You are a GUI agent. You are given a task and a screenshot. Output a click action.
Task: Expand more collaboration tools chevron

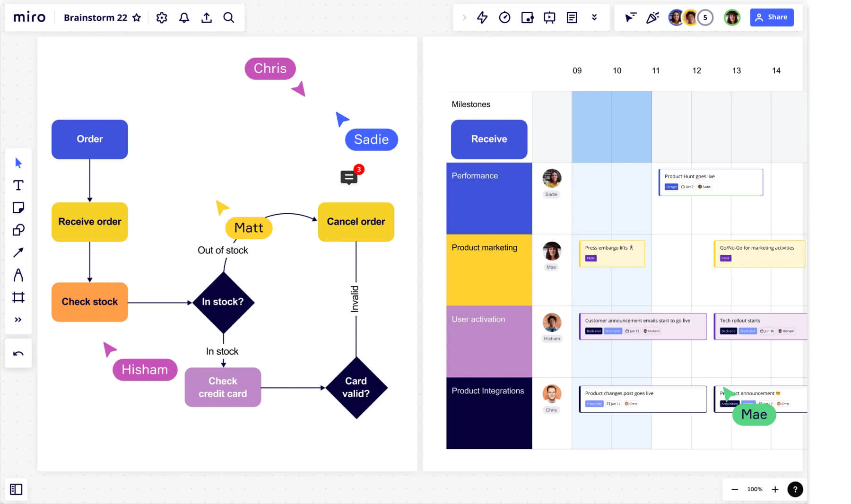click(594, 17)
